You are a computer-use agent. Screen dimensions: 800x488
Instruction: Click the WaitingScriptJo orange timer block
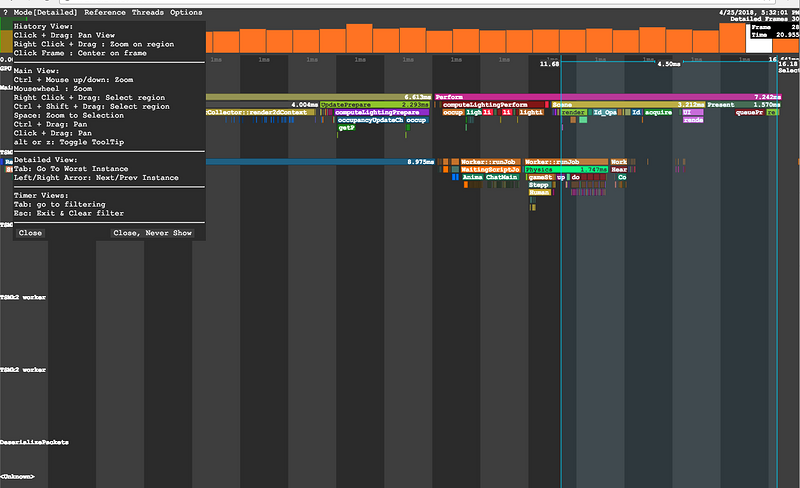(x=490, y=169)
